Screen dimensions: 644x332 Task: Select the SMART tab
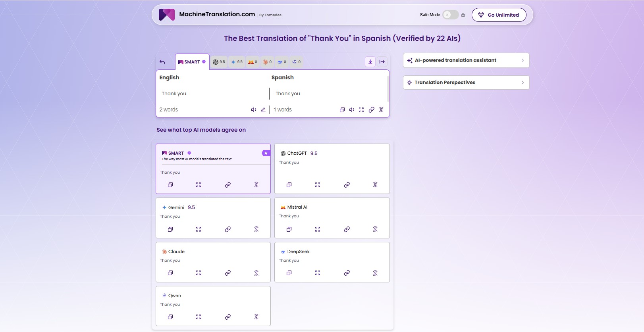(192, 62)
